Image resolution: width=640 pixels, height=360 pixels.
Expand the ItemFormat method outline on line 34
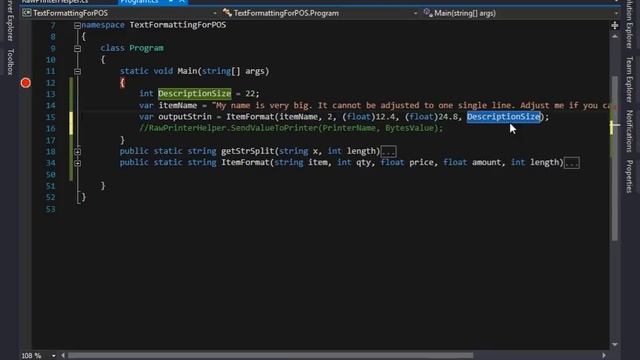point(77,163)
